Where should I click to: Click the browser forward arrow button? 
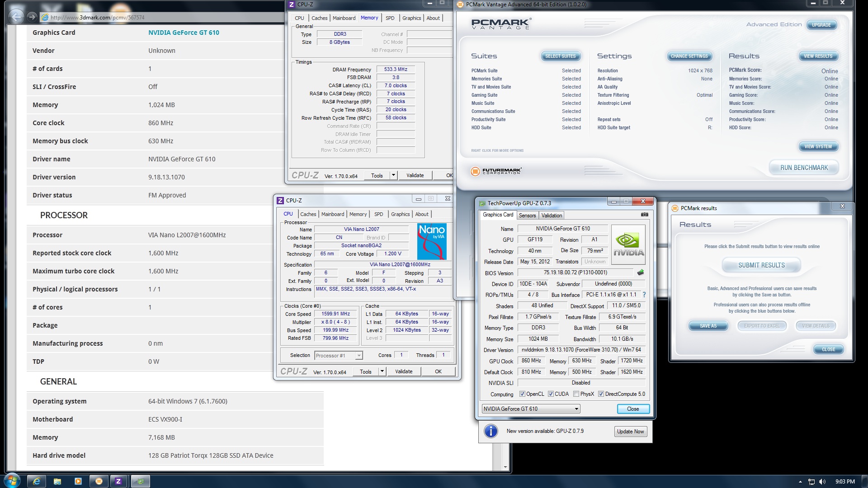pyautogui.click(x=32, y=17)
